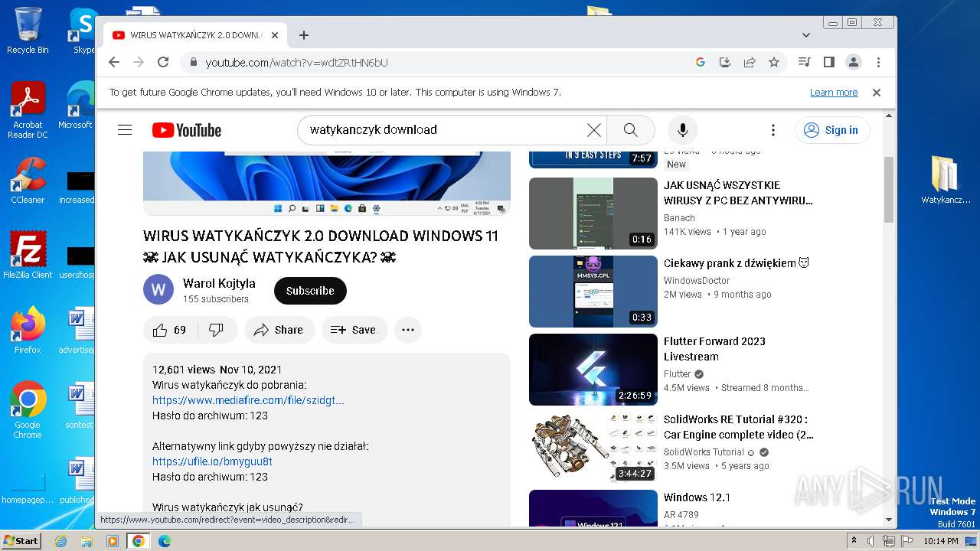The height and width of the screenshot is (551, 980).
Task: Open Warol Kojtyla channel avatar
Action: pyautogui.click(x=158, y=290)
